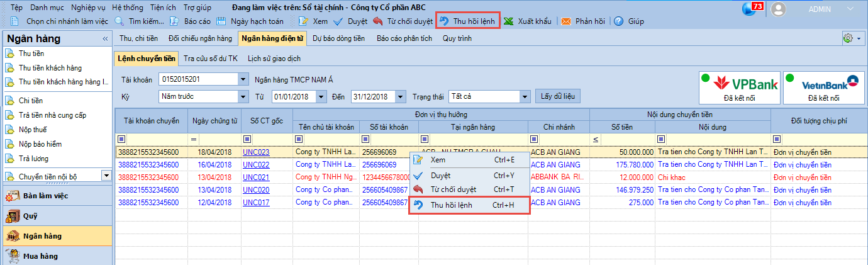Screen dimensions: 868x265
Task: Click the Từ chối duyệt toolbar button
Action: point(378,21)
